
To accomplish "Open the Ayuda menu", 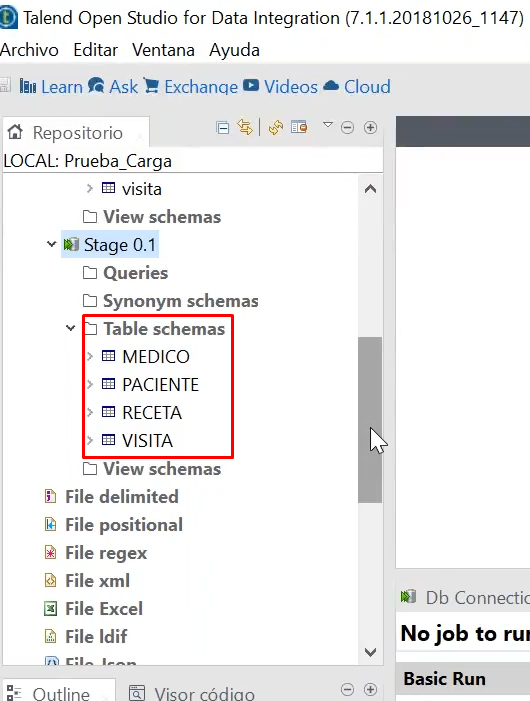I will [x=234, y=51].
